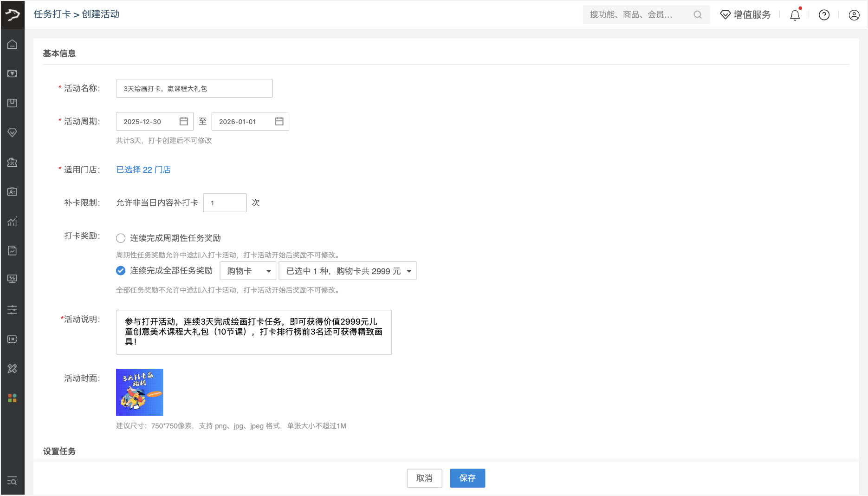Open the end date calendar icon
This screenshot has height=496, width=868.
coord(279,121)
